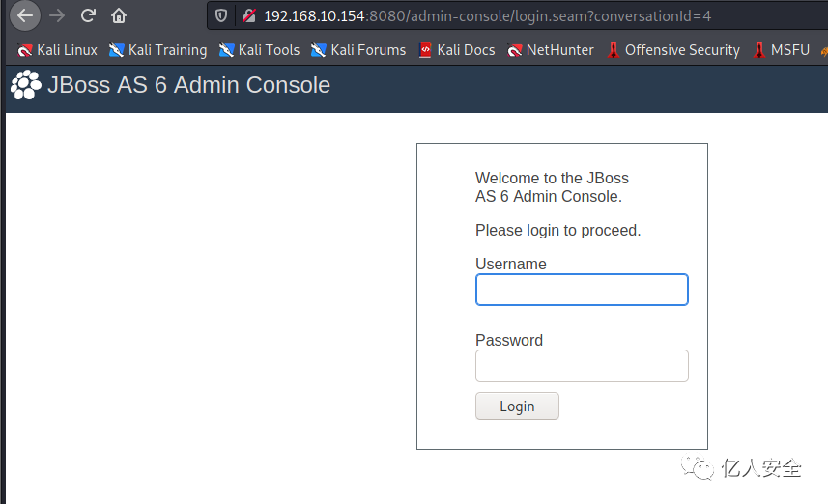The image size is (828, 504).
Task: Open the browser home page
Action: tap(119, 15)
